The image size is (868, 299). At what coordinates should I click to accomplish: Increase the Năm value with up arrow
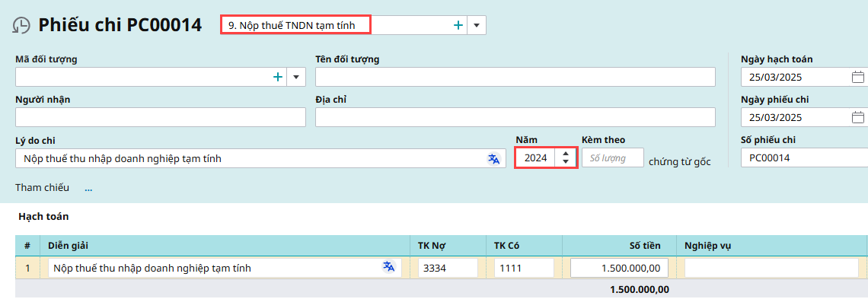click(x=565, y=154)
